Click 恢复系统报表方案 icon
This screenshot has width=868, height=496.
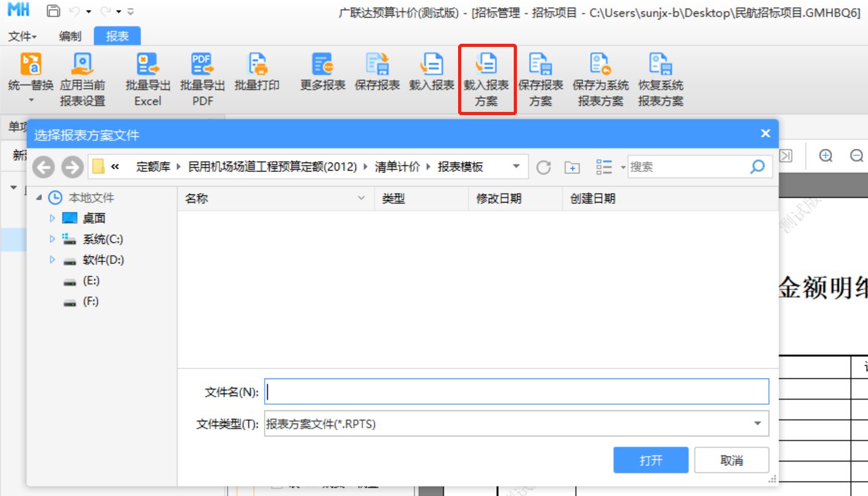(660, 64)
